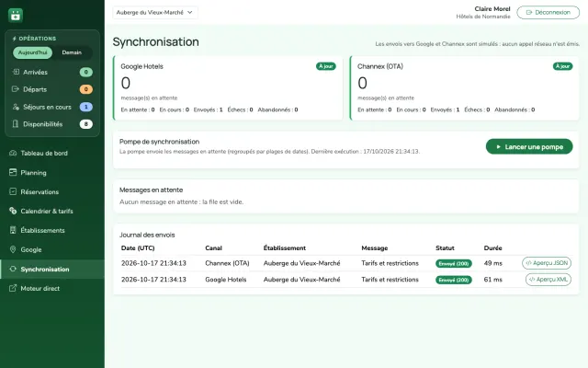Select the Aujourd'hui toggle
The width and height of the screenshot is (588, 368).
pyautogui.click(x=33, y=52)
